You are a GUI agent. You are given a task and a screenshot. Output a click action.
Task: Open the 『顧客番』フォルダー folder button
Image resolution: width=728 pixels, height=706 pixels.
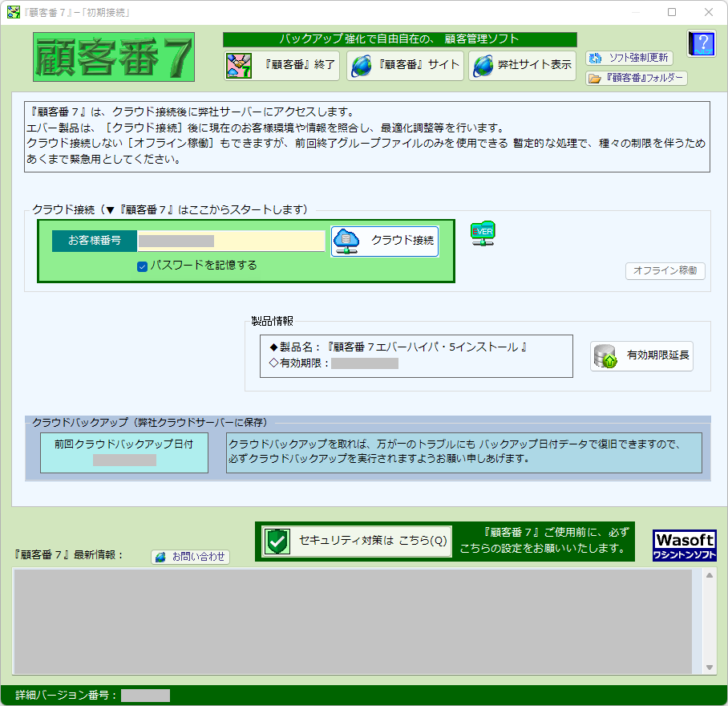tap(636, 78)
